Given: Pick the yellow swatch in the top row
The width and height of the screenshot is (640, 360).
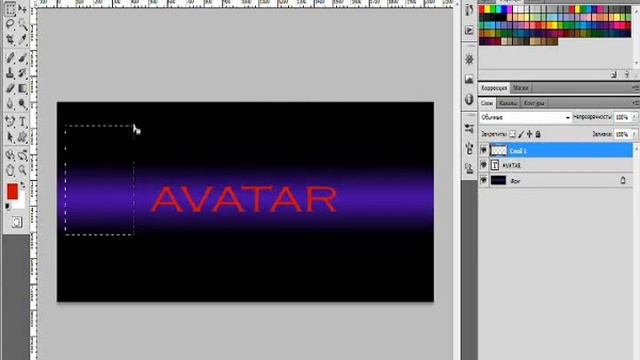Looking at the screenshot, I should 487,9.
